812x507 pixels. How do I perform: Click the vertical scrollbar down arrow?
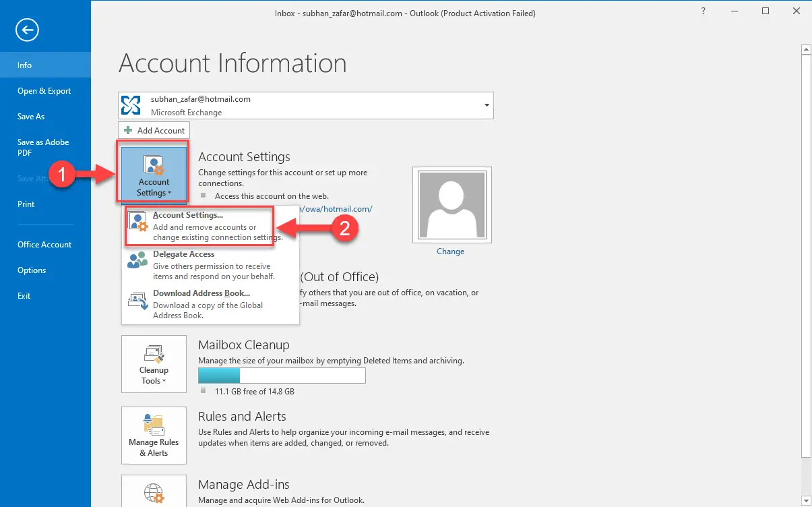point(805,500)
